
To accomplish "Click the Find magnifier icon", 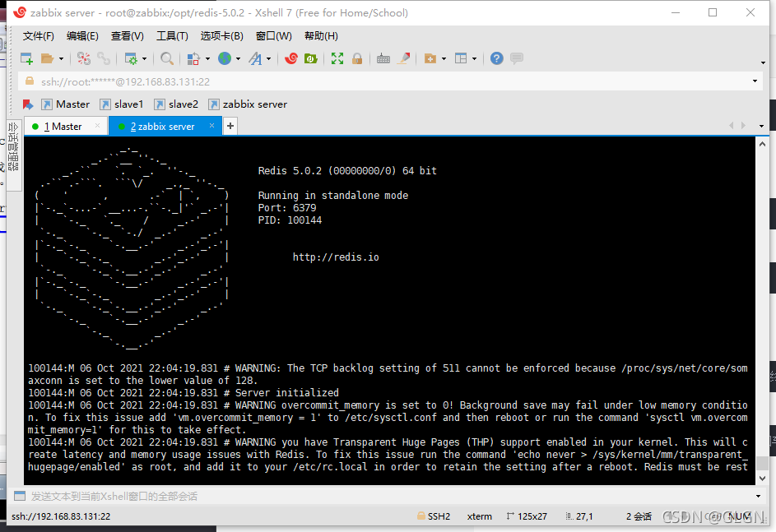I will click(167, 59).
